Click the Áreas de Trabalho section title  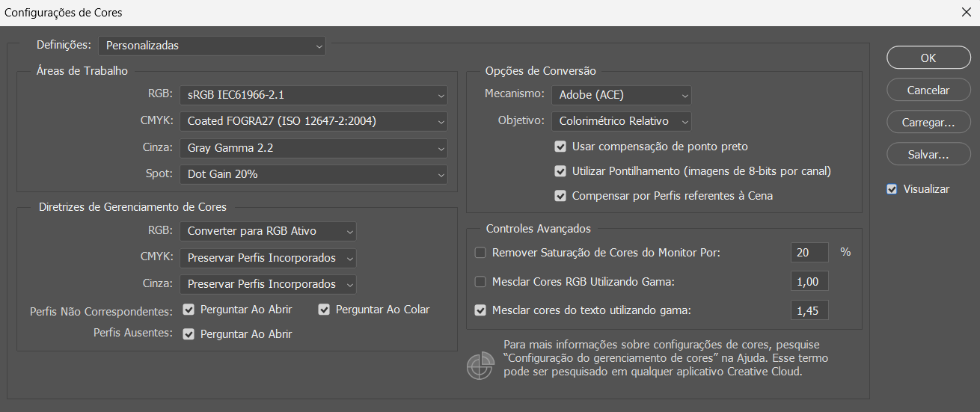point(82,71)
